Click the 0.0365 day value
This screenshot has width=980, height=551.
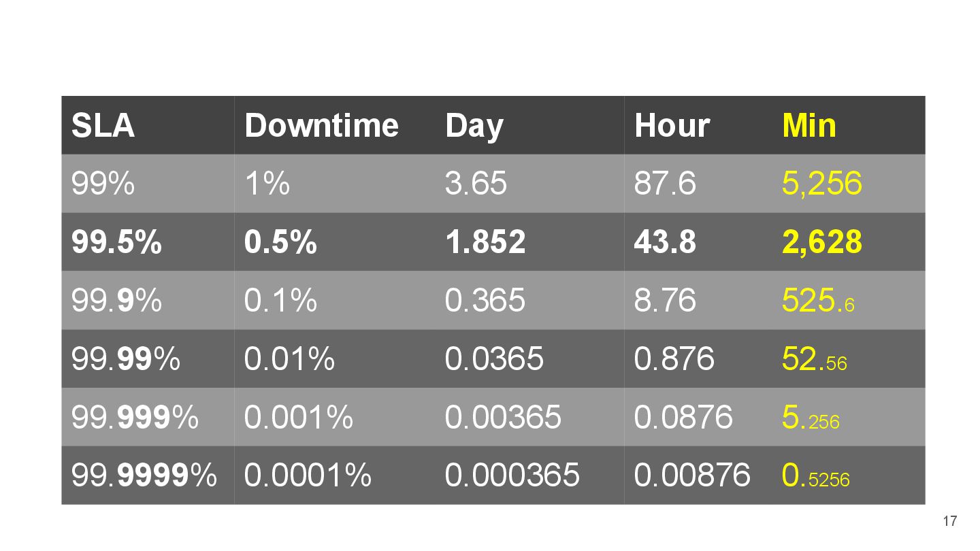click(494, 358)
